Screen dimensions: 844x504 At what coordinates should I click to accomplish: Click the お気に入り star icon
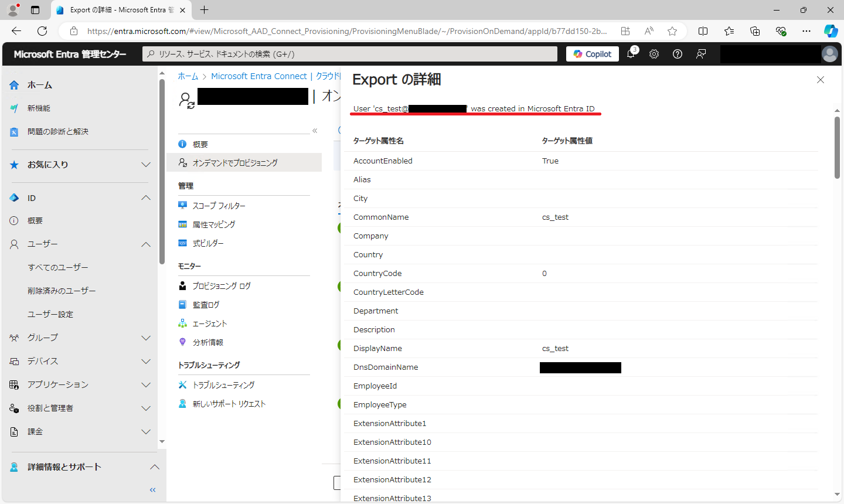coord(14,165)
